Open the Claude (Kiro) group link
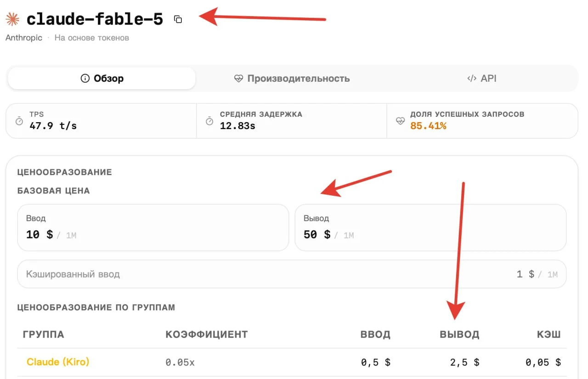 pyautogui.click(x=58, y=362)
